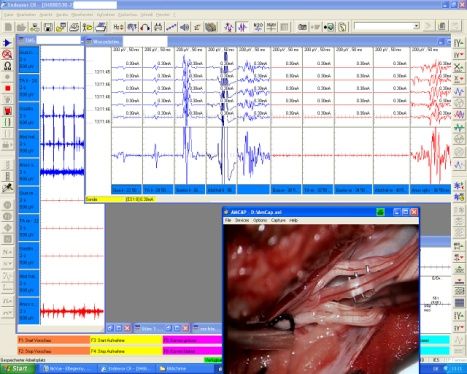Toggle the Hz filter toolbar button
Image resolution: width=467 pixels, height=374 pixels.
118,27
